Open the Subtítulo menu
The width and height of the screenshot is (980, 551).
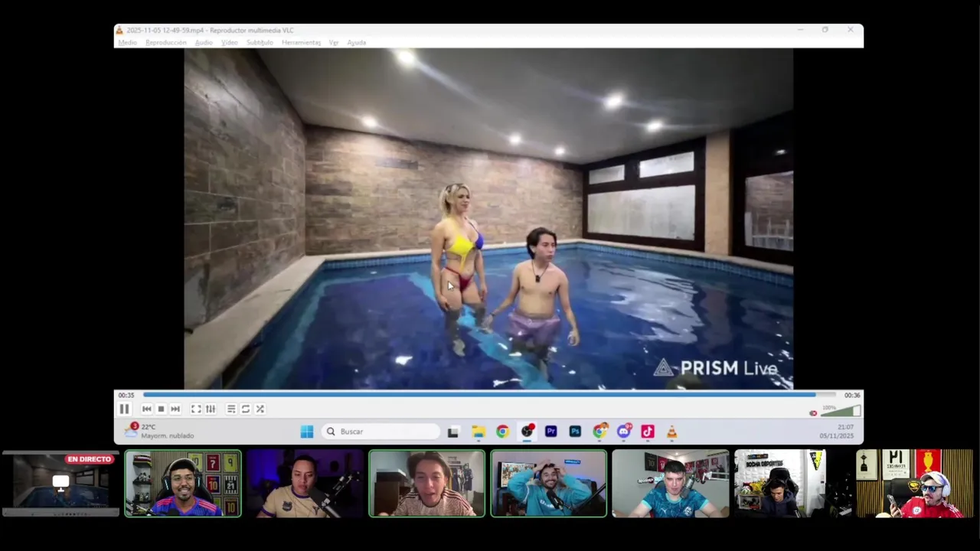260,42
